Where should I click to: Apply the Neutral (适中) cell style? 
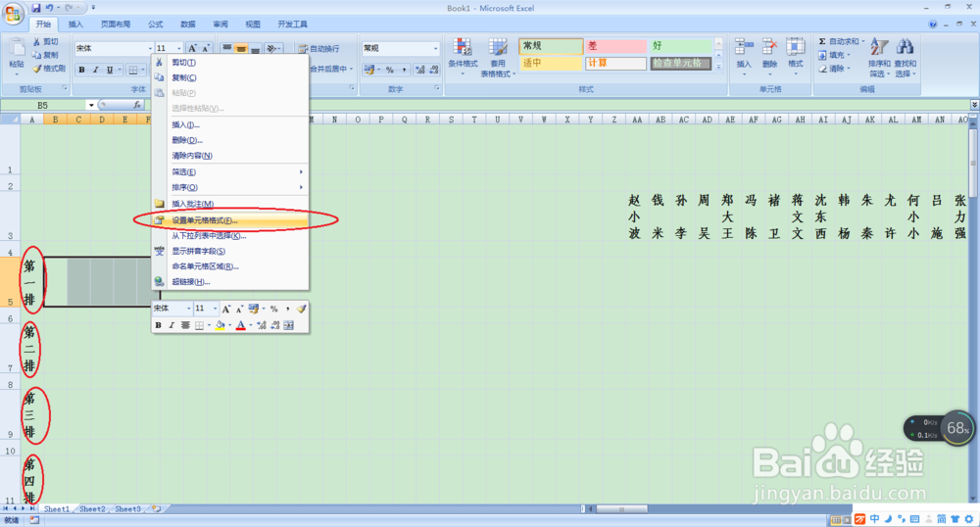(x=550, y=63)
